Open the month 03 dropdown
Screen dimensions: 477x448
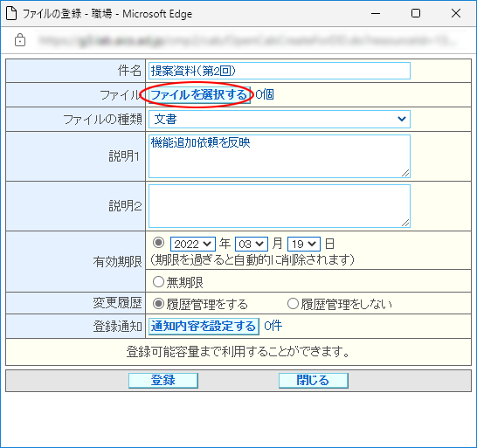pos(252,244)
